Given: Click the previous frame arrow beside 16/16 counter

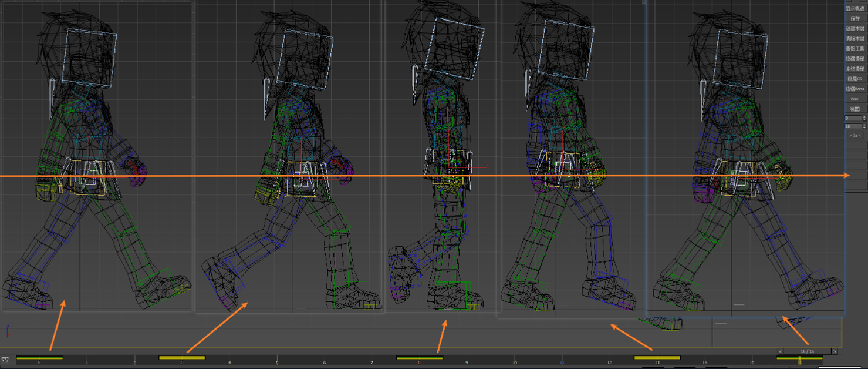Looking at the screenshot, I should pyautogui.click(x=781, y=351).
